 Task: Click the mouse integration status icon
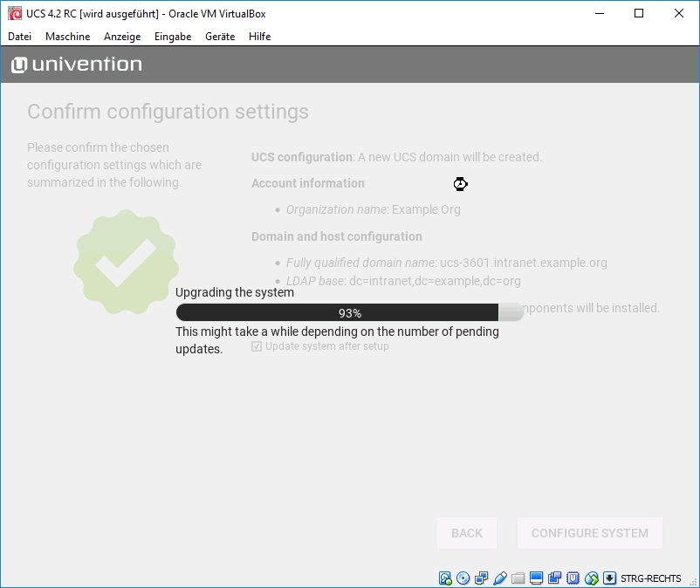(x=592, y=578)
